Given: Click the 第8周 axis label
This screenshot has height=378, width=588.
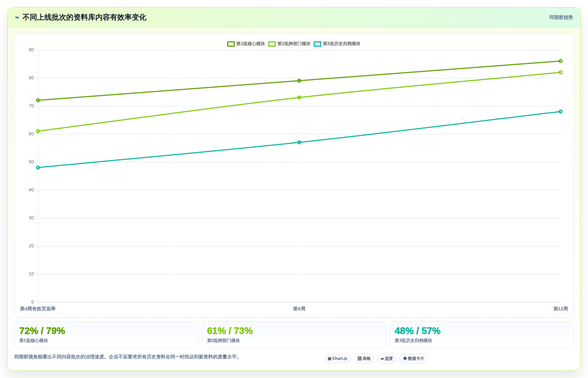Looking at the screenshot, I should [299, 309].
